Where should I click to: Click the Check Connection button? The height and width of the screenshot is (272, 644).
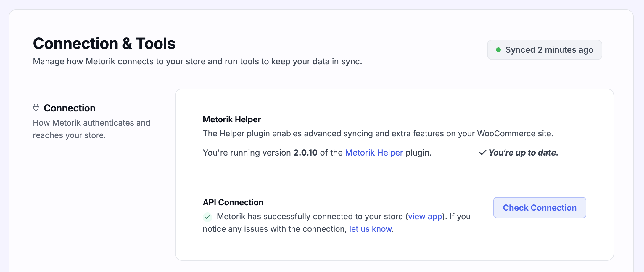tap(540, 208)
